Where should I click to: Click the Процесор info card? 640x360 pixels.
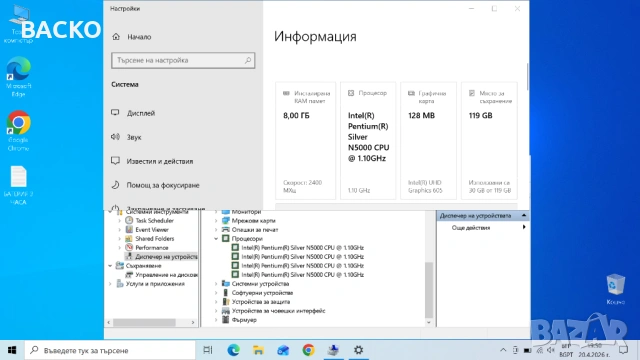pyautogui.click(x=368, y=140)
